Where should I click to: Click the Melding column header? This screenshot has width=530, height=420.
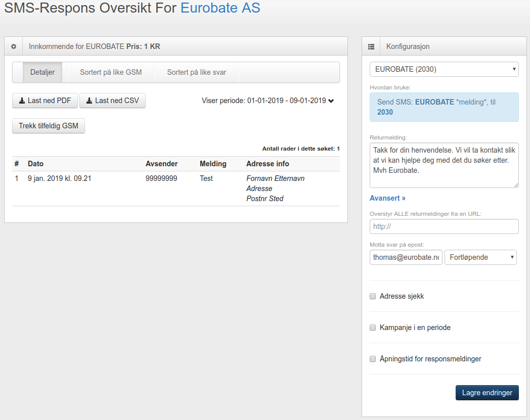(x=213, y=164)
